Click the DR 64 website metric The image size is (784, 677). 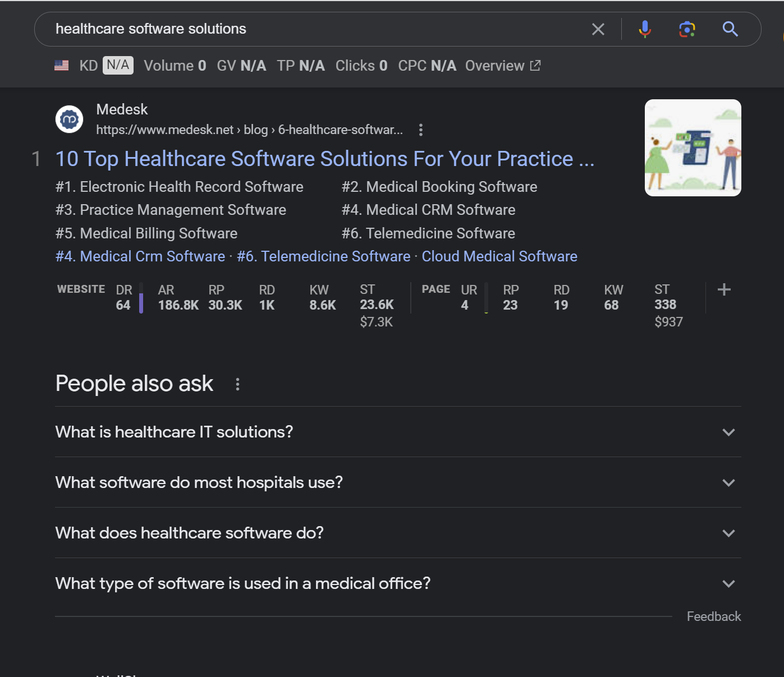point(124,297)
